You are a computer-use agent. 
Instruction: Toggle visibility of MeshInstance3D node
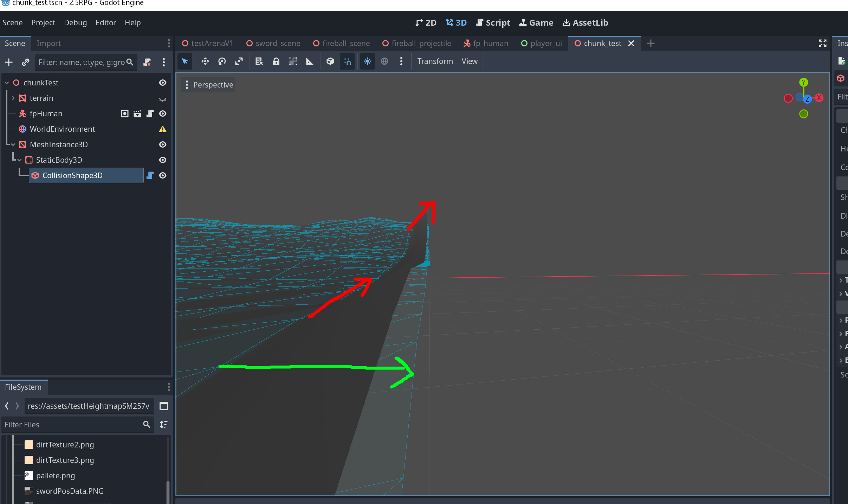click(163, 144)
